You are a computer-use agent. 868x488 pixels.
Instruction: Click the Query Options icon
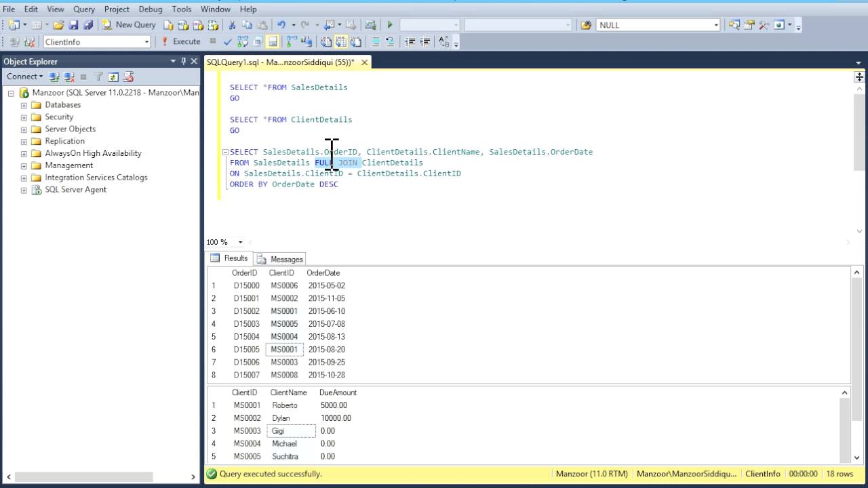pyautogui.click(x=257, y=42)
